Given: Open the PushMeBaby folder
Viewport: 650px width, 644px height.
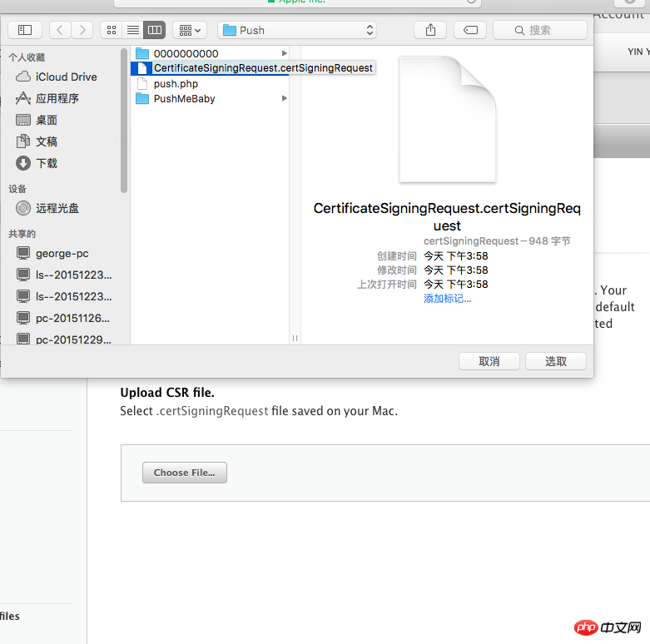Looking at the screenshot, I should pyautogui.click(x=210, y=99).
